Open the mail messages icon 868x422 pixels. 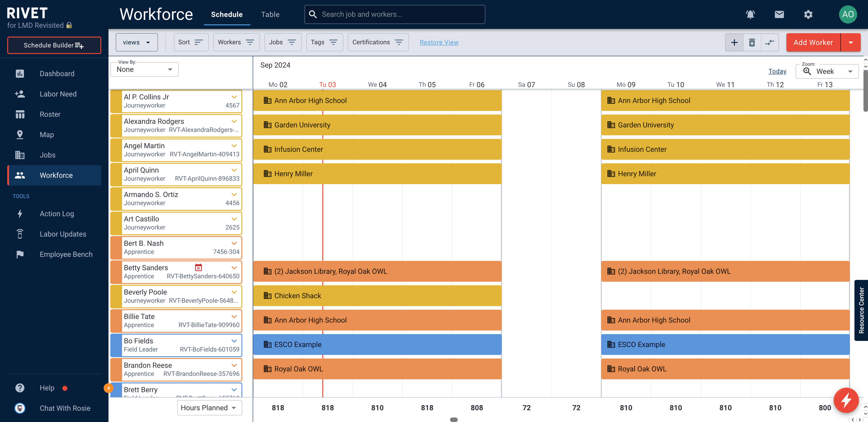(779, 14)
